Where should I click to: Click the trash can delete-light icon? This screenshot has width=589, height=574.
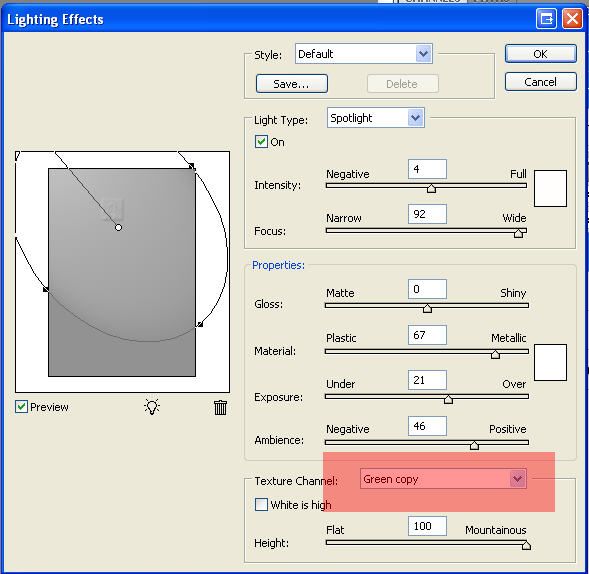click(220, 407)
